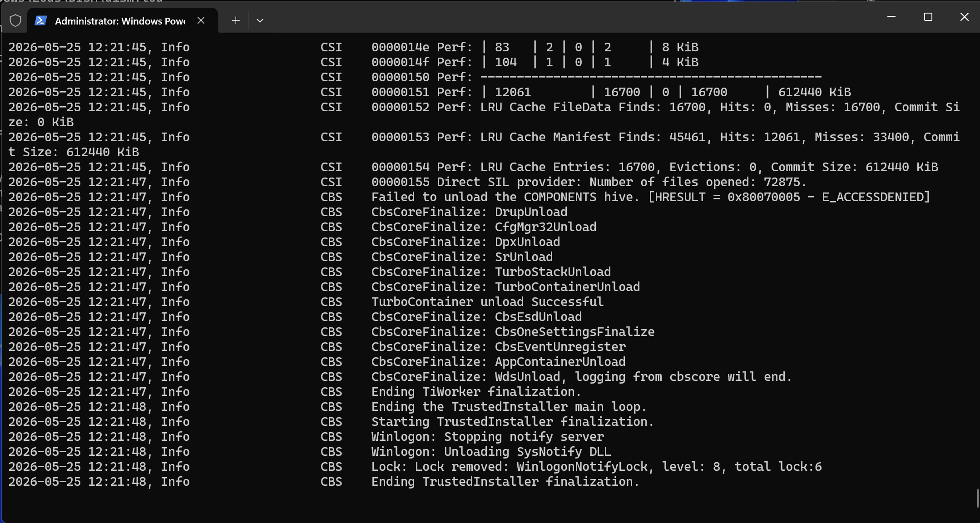Click 'Ending TiWorker finalization.' text
Viewport: 980px width, 523px height.
tap(476, 392)
